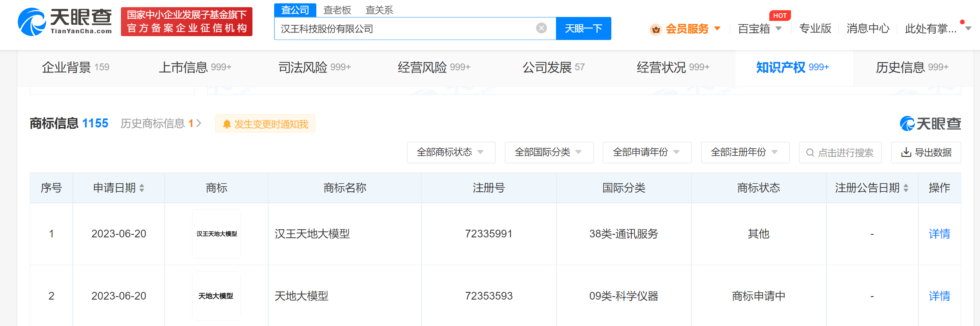Open 消息中心 link
980x326 pixels.
click(868, 29)
